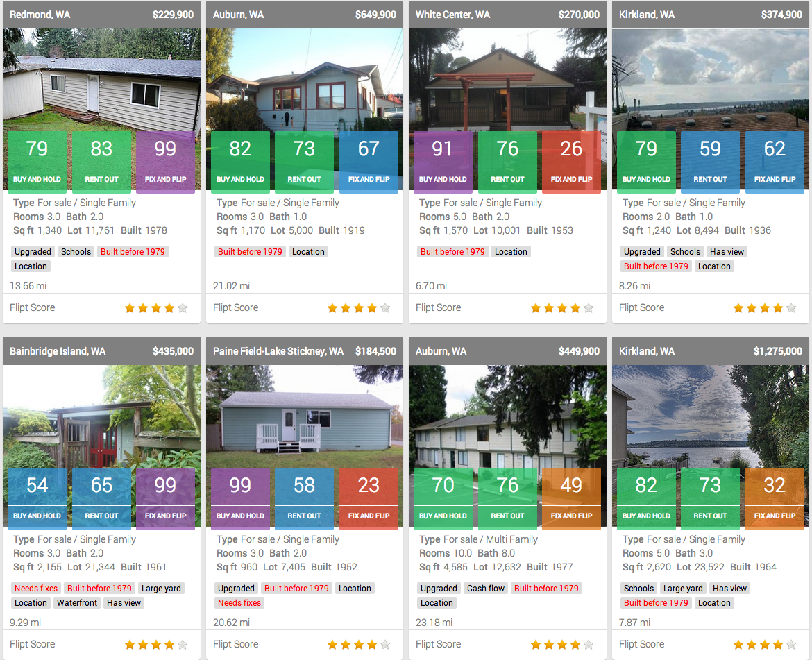The image size is (812, 660).
Task: Click the $649,900 price on Auburn listing
Action: pyautogui.click(x=375, y=15)
